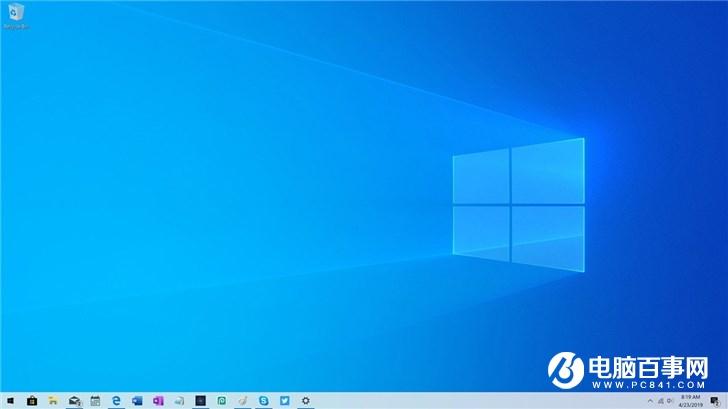Open the Settings gear in taskbar
The height and width of the screenshot is (409, 728).
pos(306,401)
